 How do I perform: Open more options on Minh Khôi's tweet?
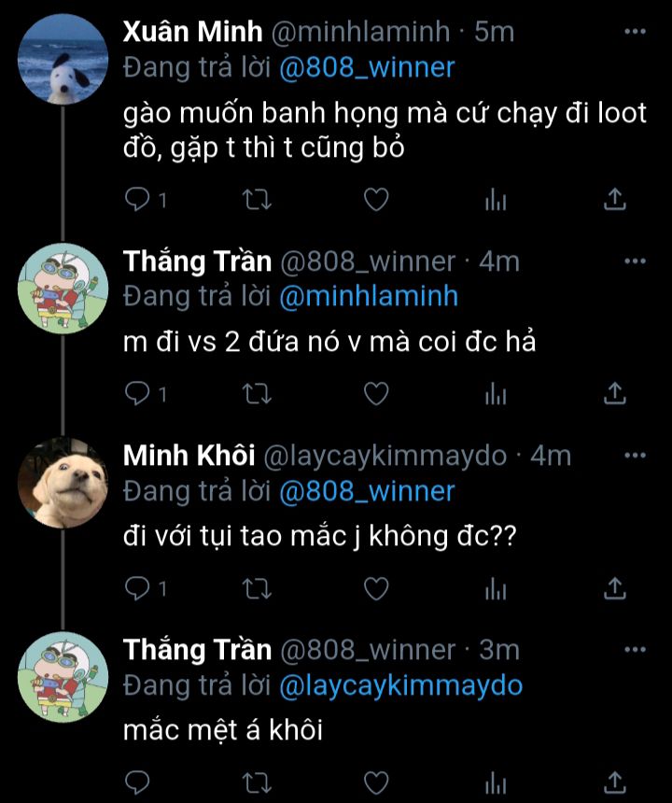coord(635,456)
